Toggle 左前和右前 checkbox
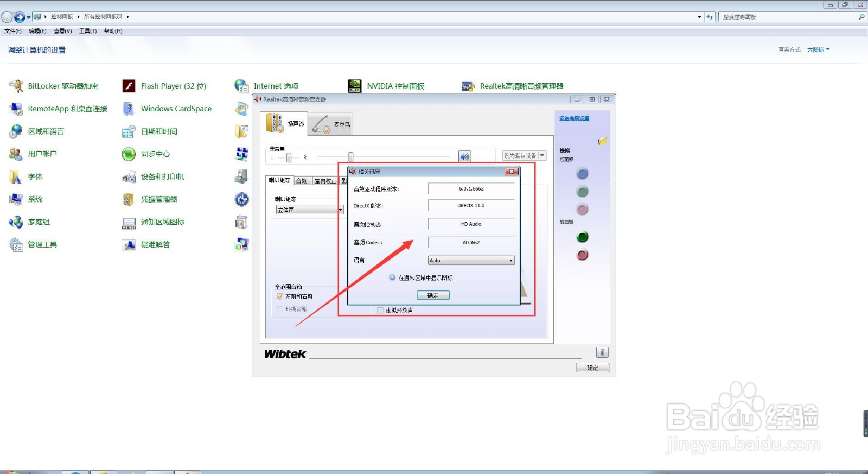 point(280,296)
